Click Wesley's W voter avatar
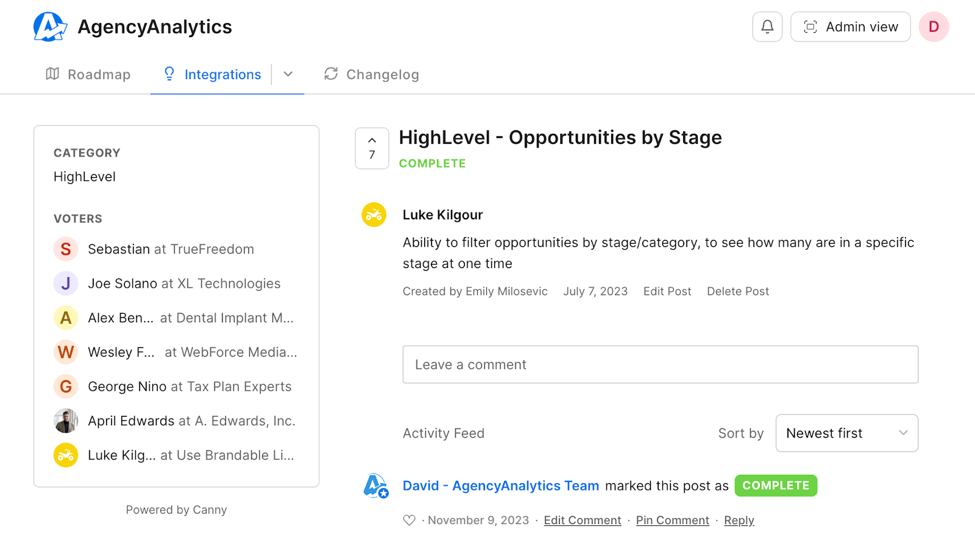The height and width of the screenshot is (560, 975). 66,352
